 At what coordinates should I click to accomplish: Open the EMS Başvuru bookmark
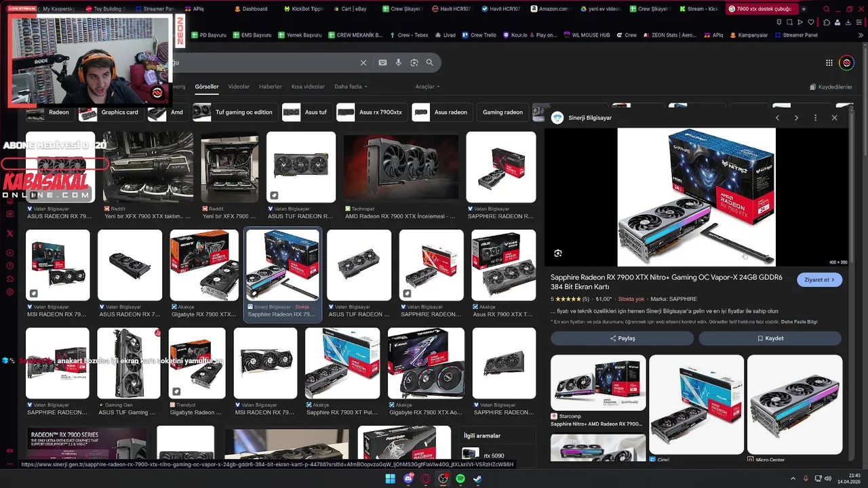coord(252,35)
